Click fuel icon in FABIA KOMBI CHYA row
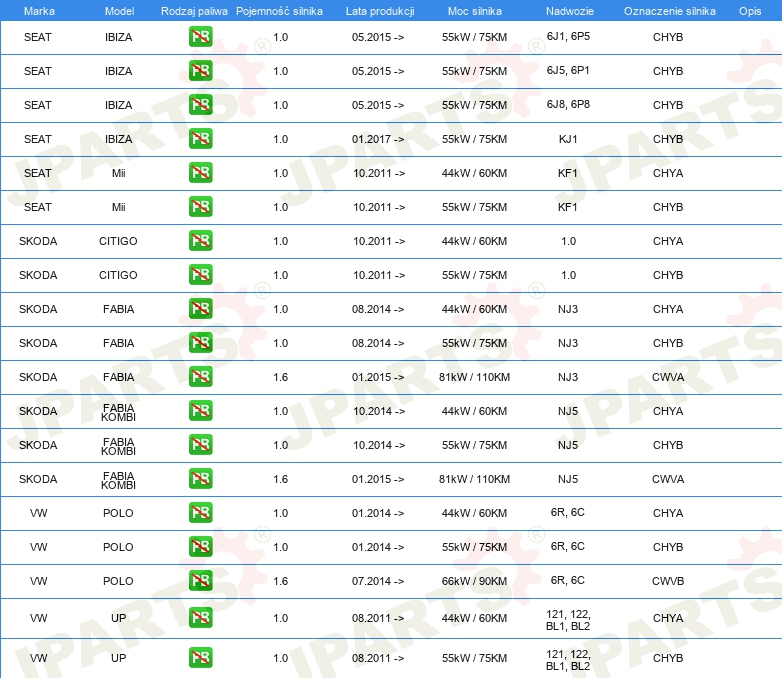782x678 pixels. 200,411
